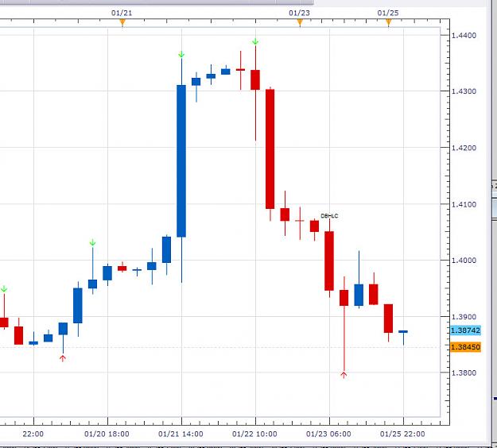497x448 pixels.
Task: Select the long red candle falling from 1.4300 to 1.4100
Action: coord(270,149)
